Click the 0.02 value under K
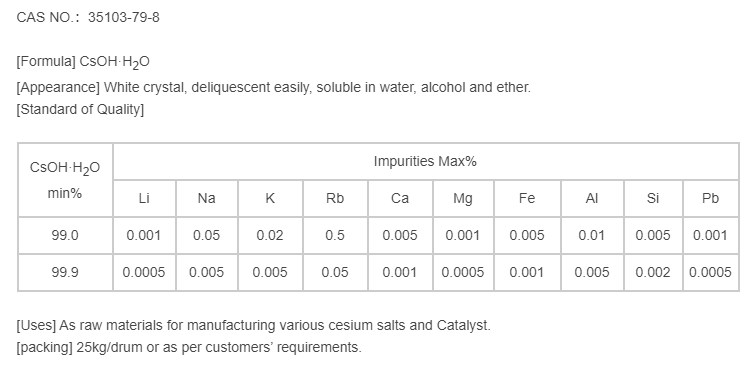This screenshot has width=752, height=370. pos(270,235)
